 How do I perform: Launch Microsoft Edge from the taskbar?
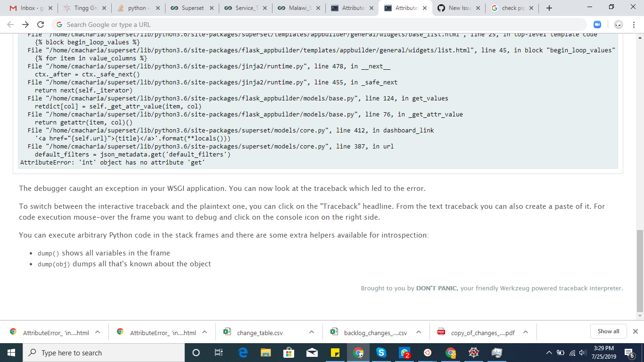(x=242, y=352)
